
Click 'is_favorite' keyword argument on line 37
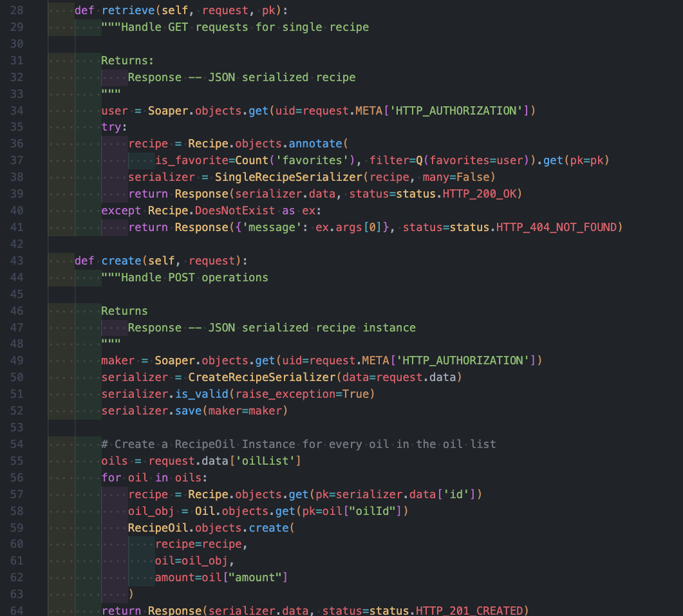coord(192,160)
